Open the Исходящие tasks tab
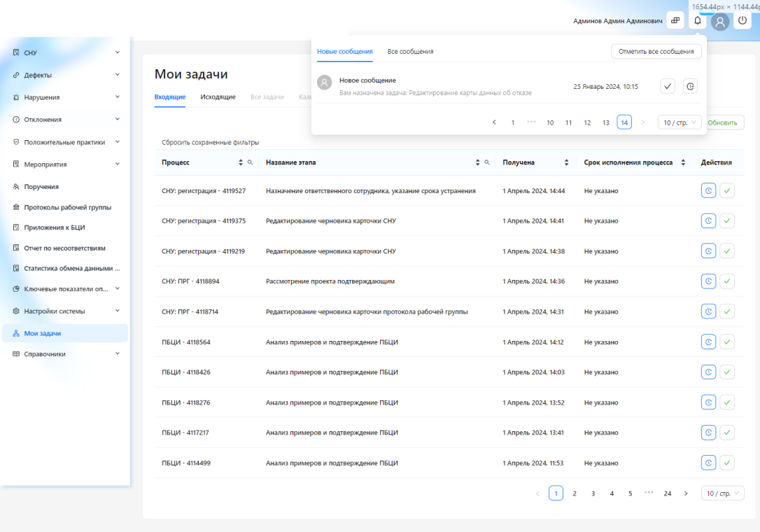This screenshot has width=760, height=532. click(218, 97)
